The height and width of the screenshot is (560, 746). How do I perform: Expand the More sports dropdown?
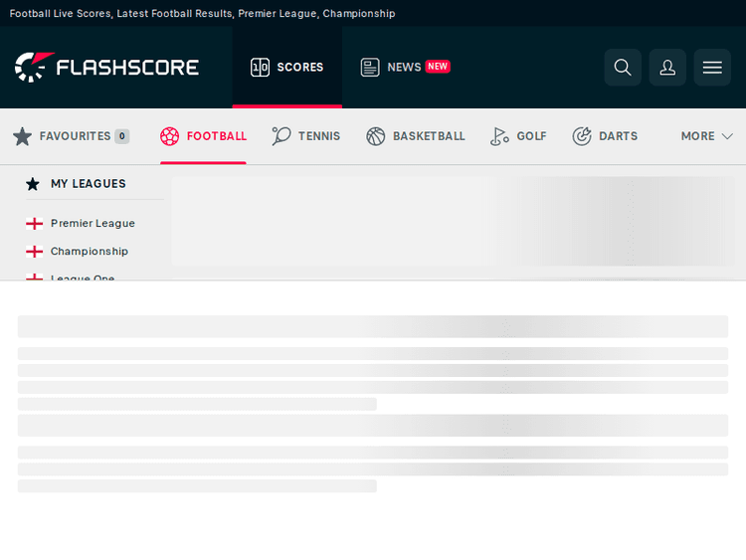706,136
